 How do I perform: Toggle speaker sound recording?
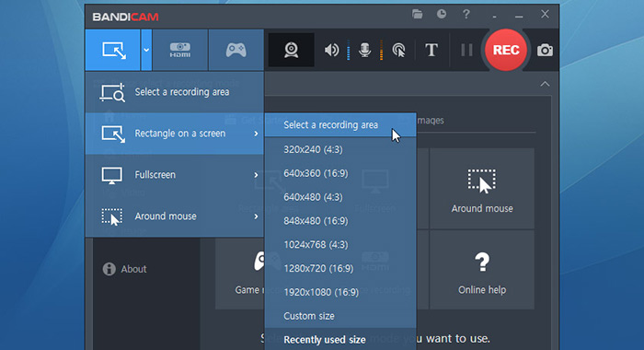click(x=331, y=50)
